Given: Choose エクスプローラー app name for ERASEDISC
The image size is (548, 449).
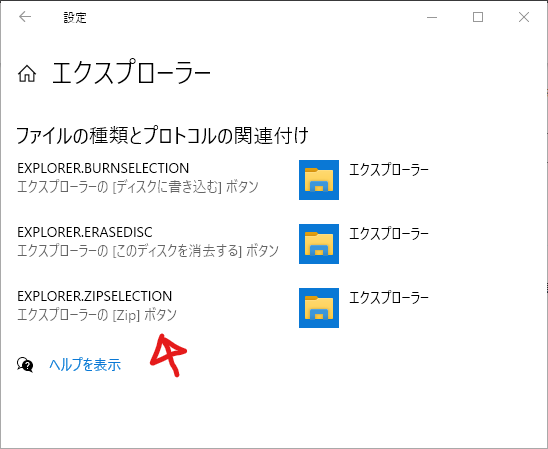Looking at the screenshot, I should click(x=389, y=234).
